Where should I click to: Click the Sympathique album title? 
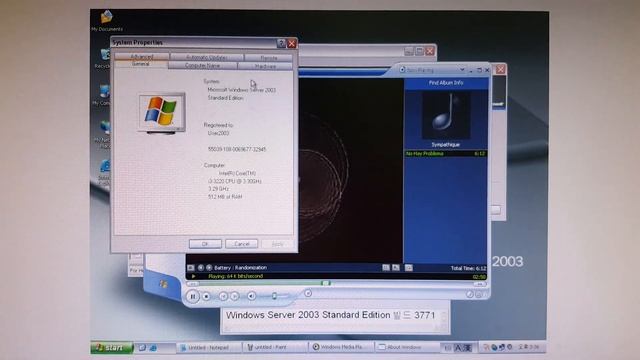coord(445,145)
